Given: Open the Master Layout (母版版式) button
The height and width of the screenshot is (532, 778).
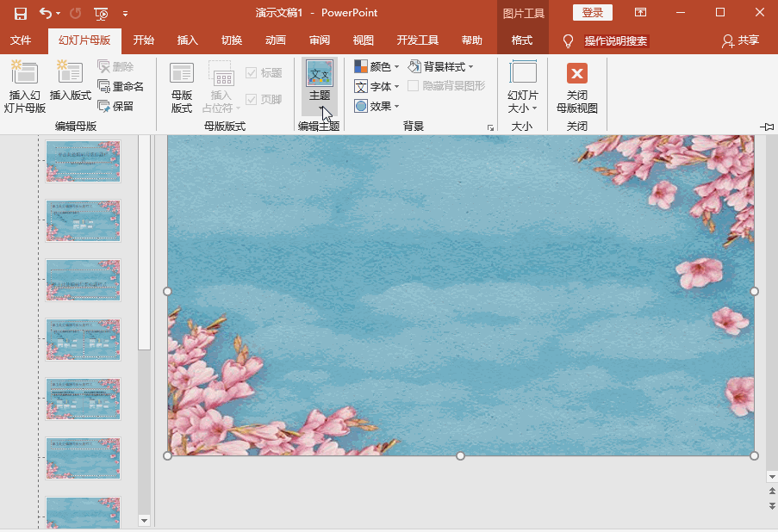Looking at the screenshot, I should coord(182,88).
